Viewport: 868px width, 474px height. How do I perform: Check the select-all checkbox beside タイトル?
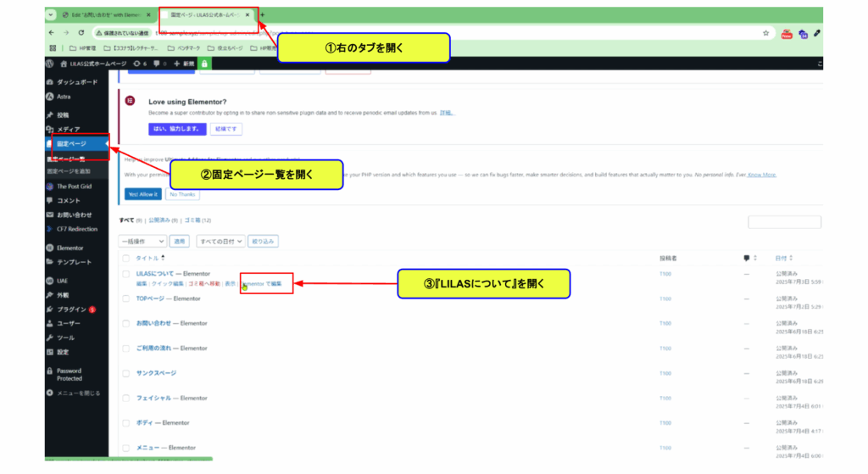125,258
